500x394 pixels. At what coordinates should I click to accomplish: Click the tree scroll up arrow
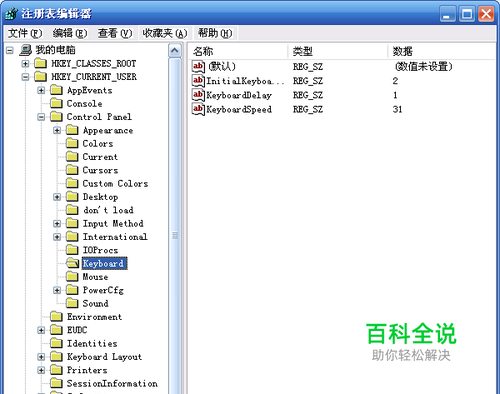tap(175, 51)
